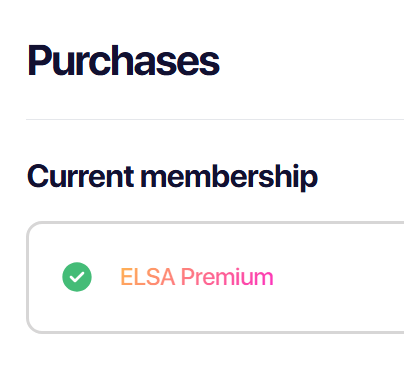Click the empty area inside the card right of Premium
This screenshot has height=371, width=404.
(338, 277)
